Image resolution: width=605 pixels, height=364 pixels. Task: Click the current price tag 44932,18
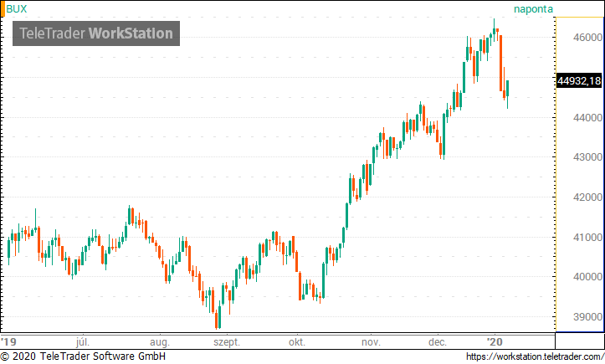(x=579, y=80)
